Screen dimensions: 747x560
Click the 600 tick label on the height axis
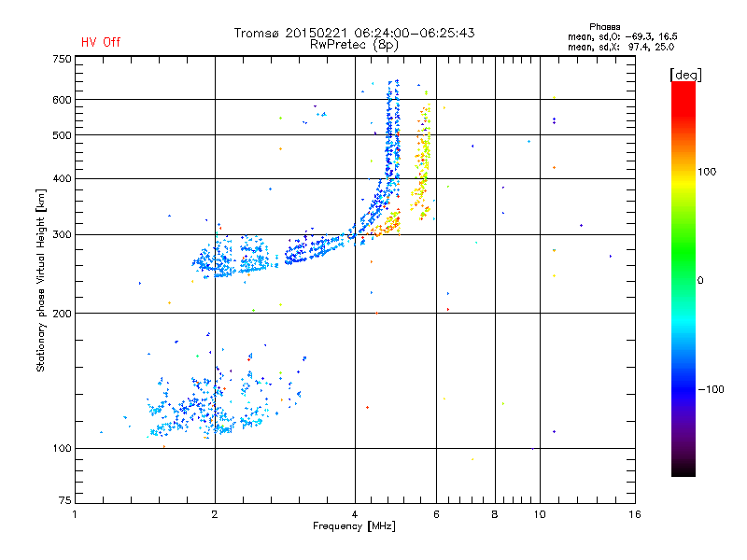(x=62, y=100)
